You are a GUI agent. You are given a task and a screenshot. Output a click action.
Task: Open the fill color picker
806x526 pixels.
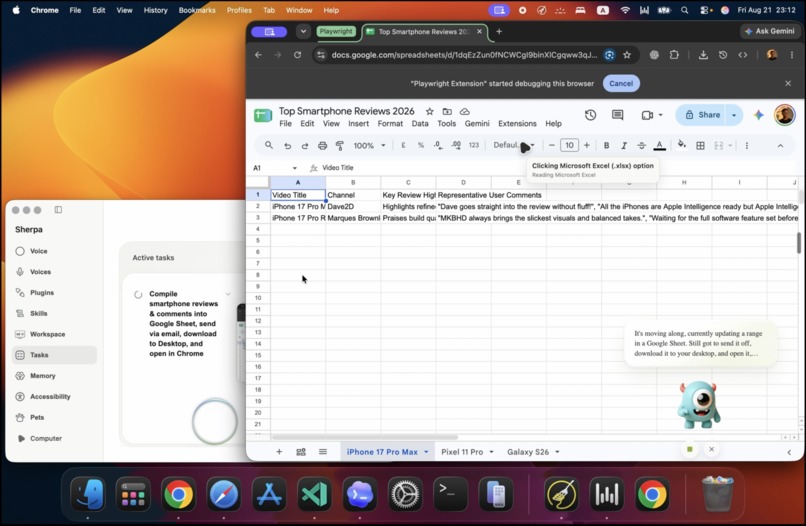tap(682, 145)
